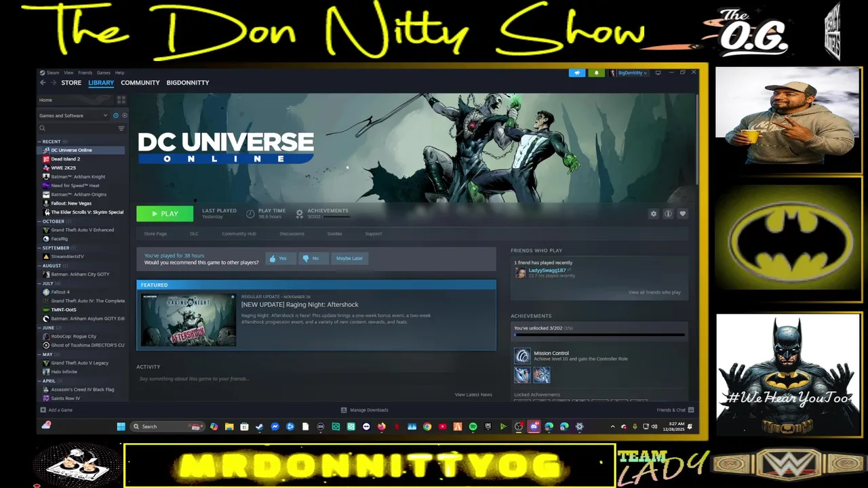Open the View menu
Screen dimensions: 868x488
(x=68, y=73)
